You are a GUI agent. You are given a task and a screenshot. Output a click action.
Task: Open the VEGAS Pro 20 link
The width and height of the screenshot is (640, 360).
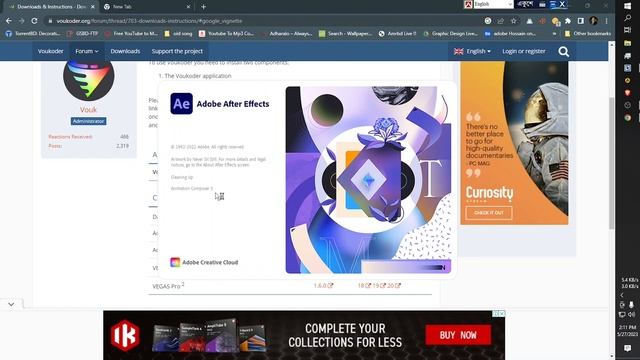pos(394,286)
